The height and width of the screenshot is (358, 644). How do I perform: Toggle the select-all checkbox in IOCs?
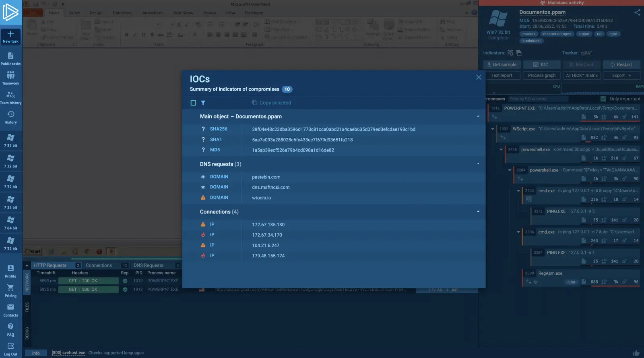click(x=193, y=103)
